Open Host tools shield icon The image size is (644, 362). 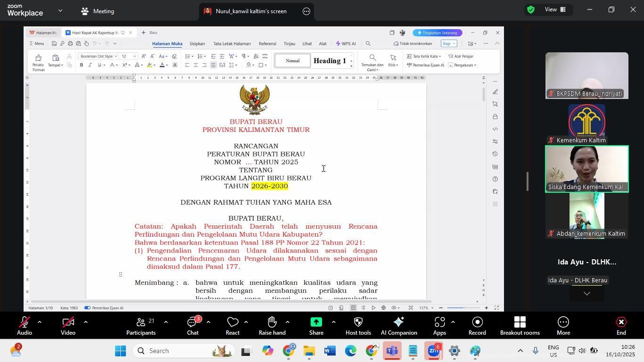358,322
